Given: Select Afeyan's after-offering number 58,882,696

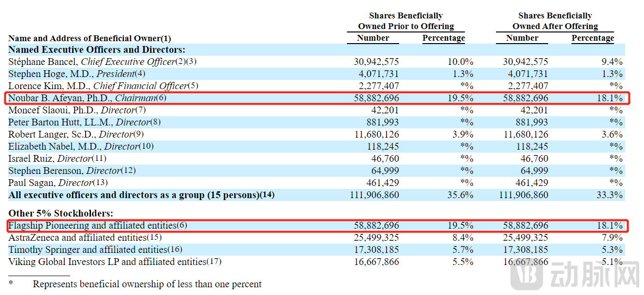Looking at the screenshot, I should 525,98.
